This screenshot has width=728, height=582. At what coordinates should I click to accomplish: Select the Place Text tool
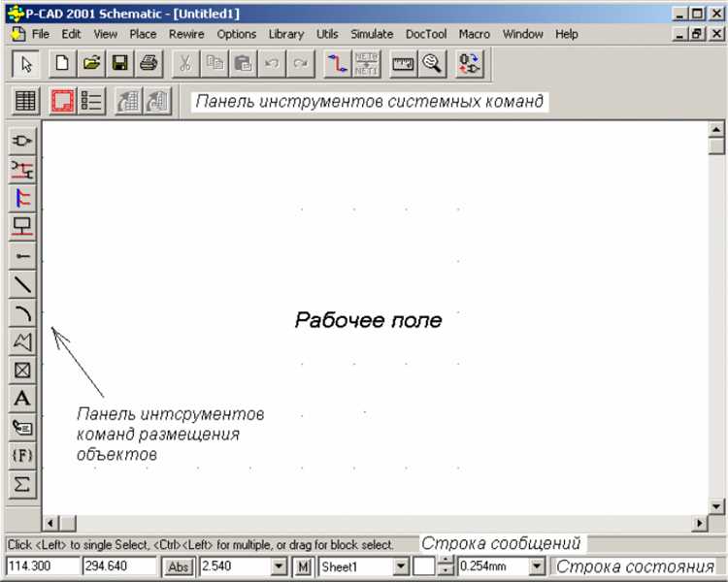[x=22, y=399]
